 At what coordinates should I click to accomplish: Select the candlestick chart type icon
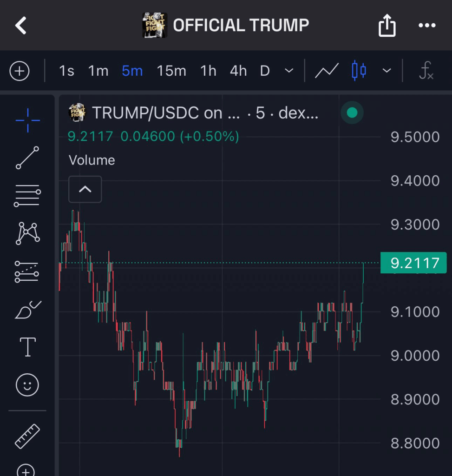pyautogui.click(x=359, y=71)
